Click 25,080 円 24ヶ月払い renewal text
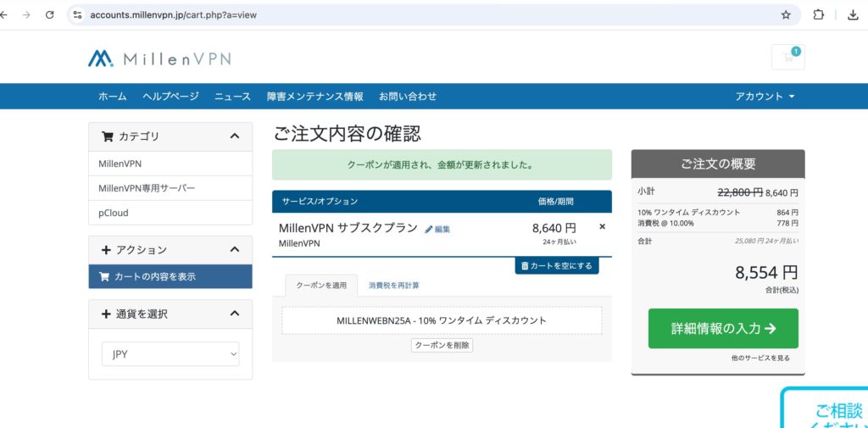The height and width of the screenshot is (428, 868). [x=766, y=242]
